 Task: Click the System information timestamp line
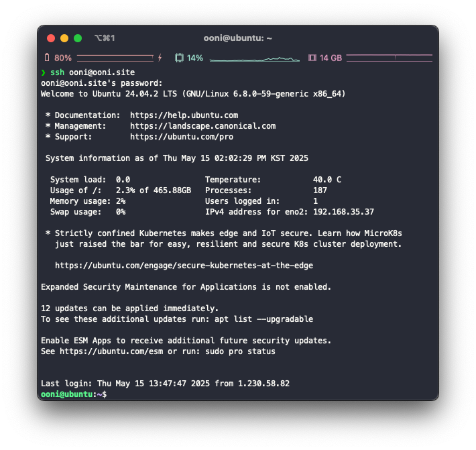click(177, 158)
